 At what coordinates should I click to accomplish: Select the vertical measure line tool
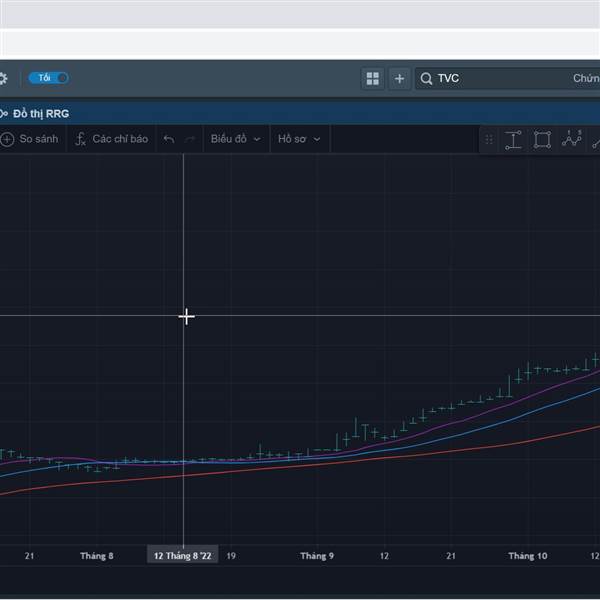[x=514, y=140]
